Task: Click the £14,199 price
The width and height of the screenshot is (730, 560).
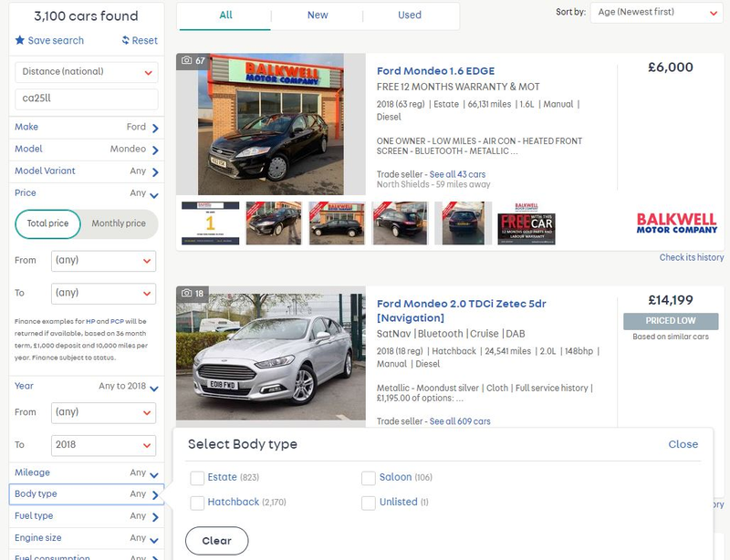Action: pos(671,300)
